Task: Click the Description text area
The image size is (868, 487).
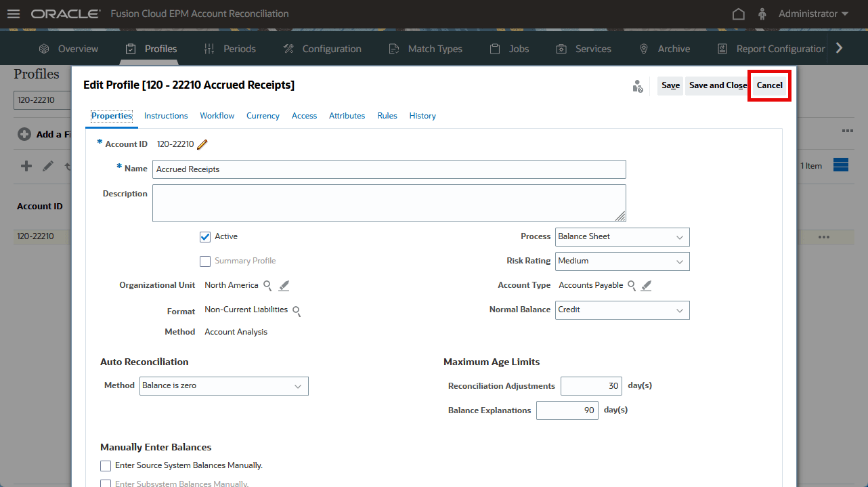Action: [x=389, y=203]
